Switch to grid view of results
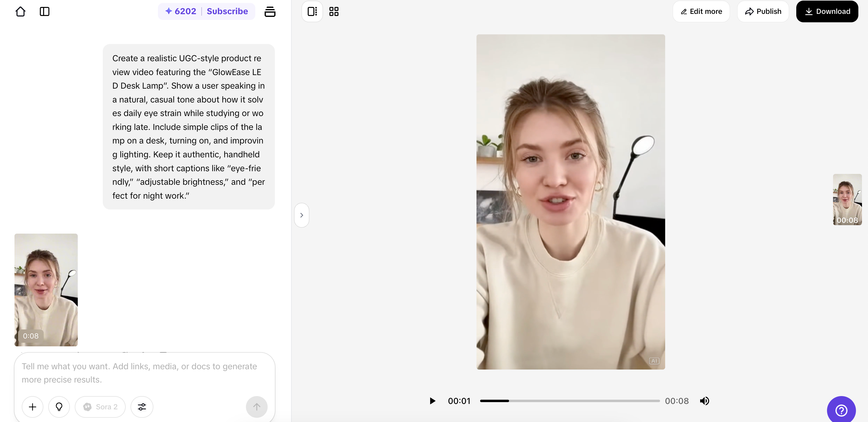This screenshot has height=422, width=868. click(x=334, y=11)
